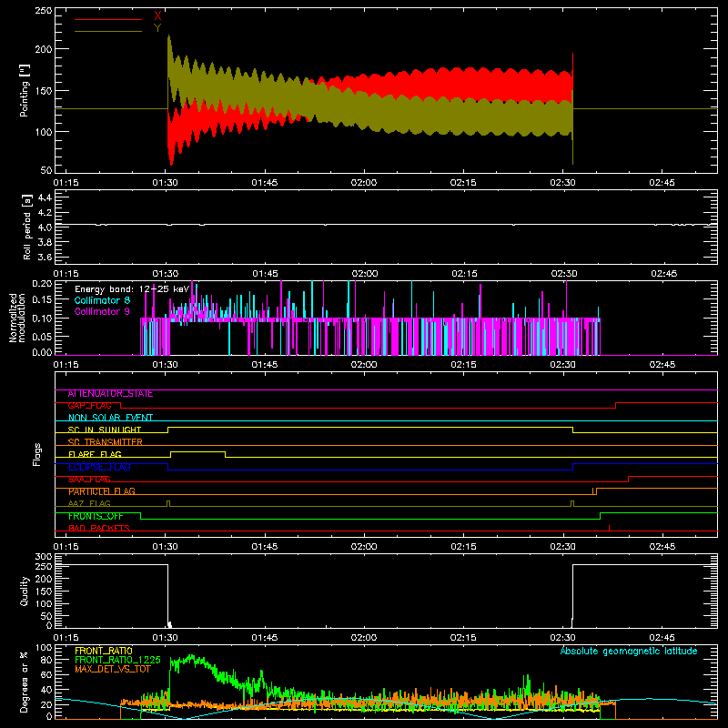Click the 'Flags' vertical axis title
Image resolution: width=728 pixels, height=728 pixels.
point(36,454)
